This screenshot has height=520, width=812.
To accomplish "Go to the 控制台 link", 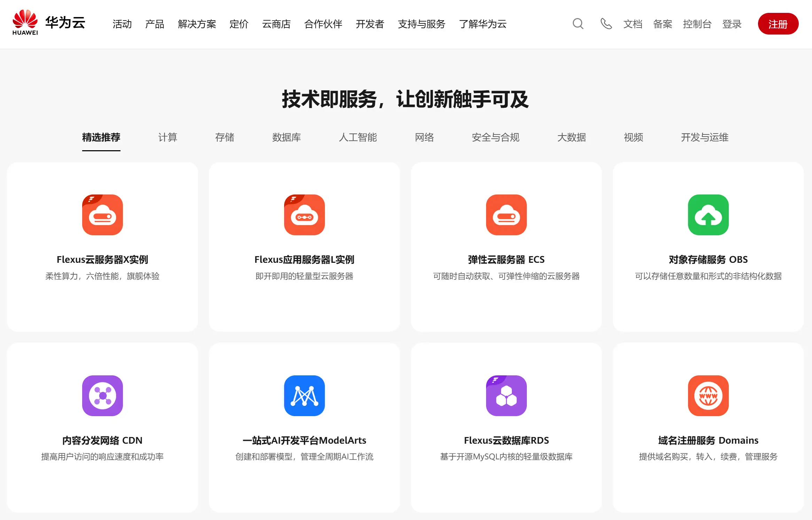I will coord(697,24).
